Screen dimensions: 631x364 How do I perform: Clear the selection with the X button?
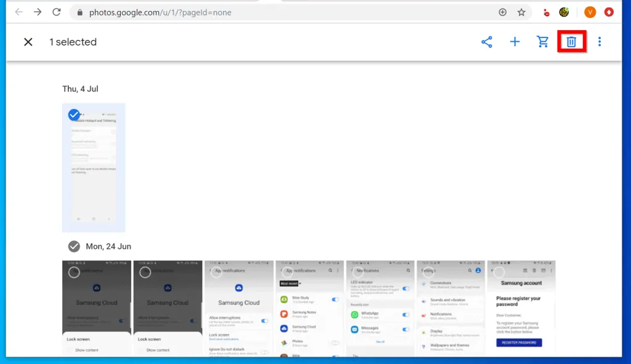(28, 41)
